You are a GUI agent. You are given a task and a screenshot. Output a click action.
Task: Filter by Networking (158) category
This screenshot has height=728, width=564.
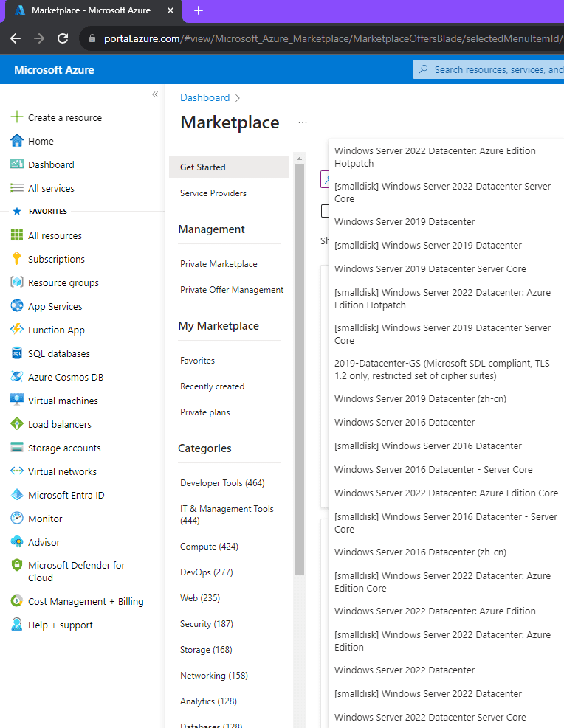pos(214,676)
